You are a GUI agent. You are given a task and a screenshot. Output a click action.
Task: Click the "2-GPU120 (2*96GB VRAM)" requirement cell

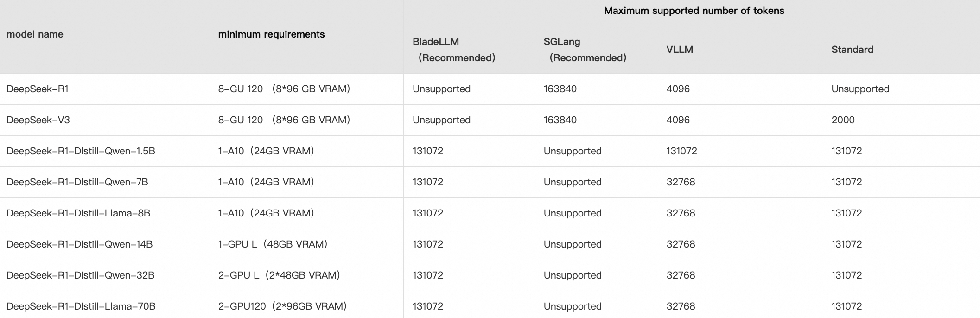pos(282,306)
